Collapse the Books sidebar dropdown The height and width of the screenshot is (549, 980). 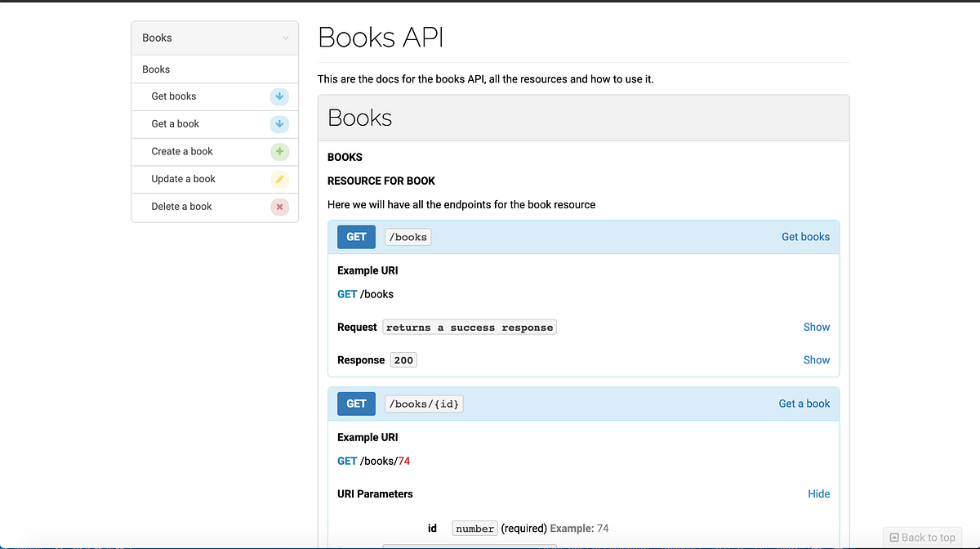284,38
